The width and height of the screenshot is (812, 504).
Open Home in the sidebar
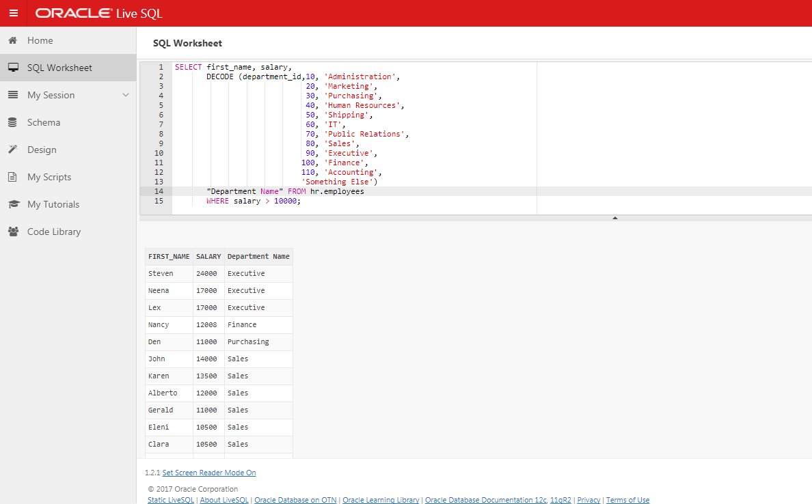(68, 40)
